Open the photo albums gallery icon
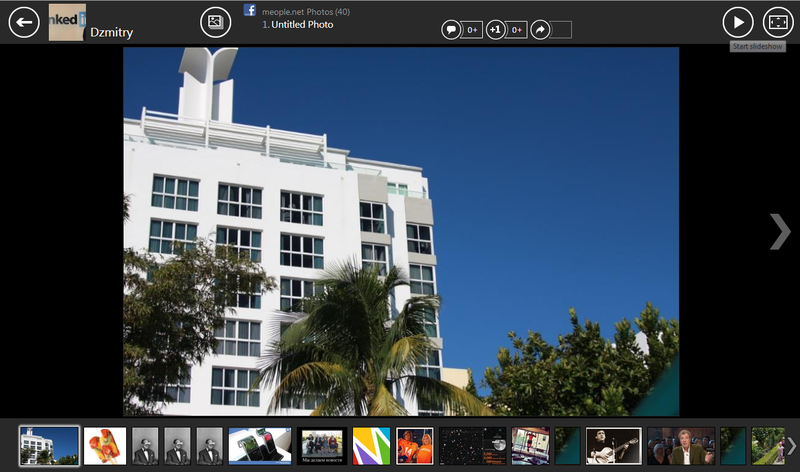The image size is (800, 472). click(x=215, y=22)
